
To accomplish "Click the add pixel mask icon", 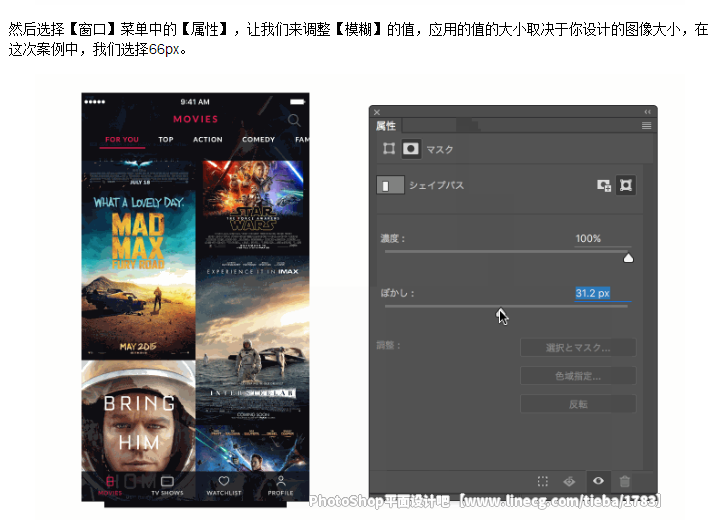I will [x=604, y=185].
